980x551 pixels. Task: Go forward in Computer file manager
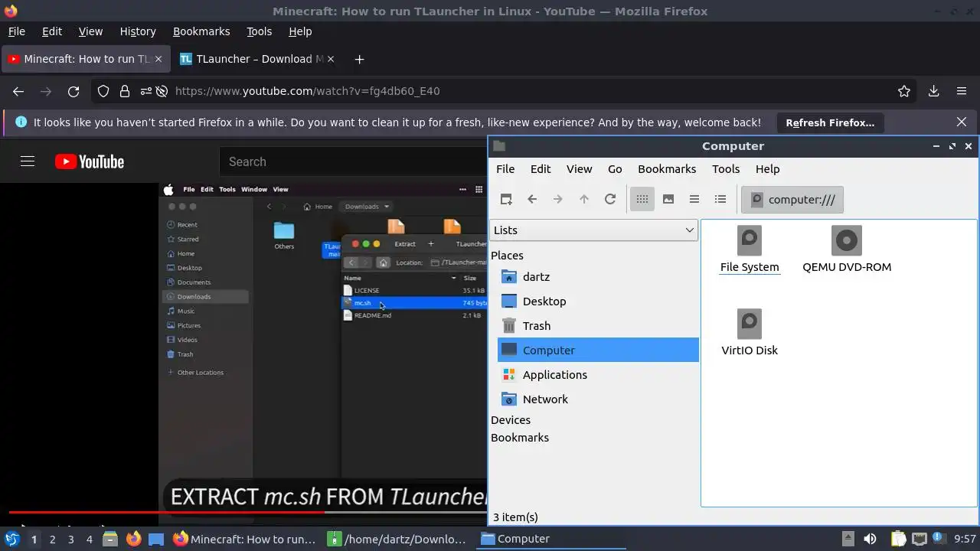coord(558,199)
